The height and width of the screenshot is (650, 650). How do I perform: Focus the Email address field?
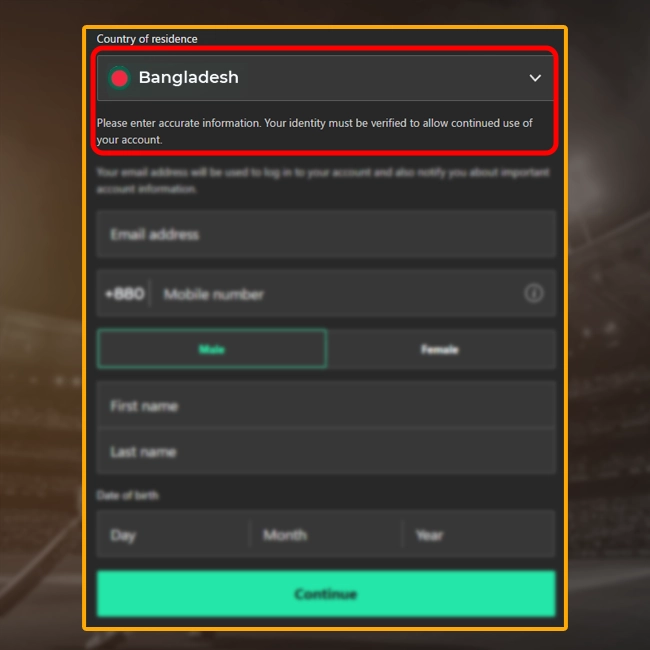point(326,234)
